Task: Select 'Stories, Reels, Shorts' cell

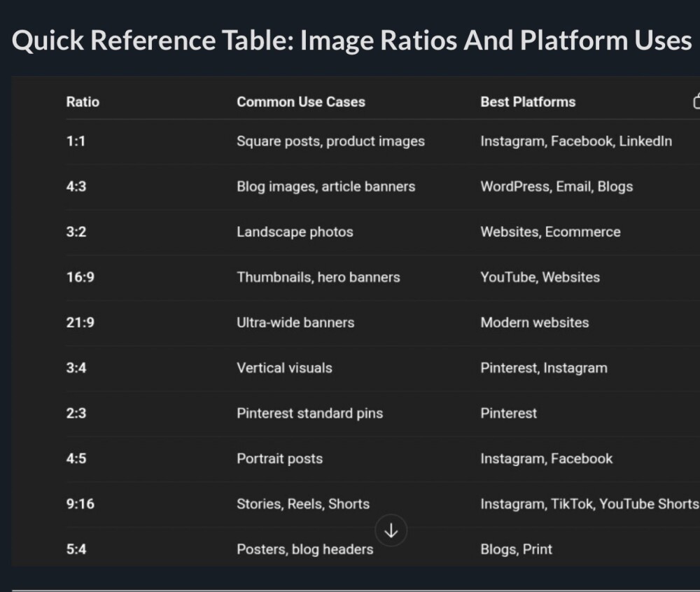Action: click(x=303, y=504)
